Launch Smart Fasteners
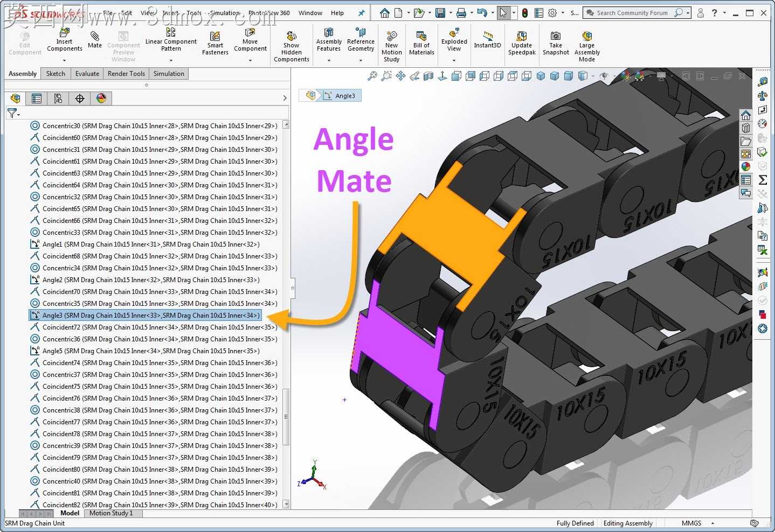The image size is (775, 532). (x=215, y=43)
